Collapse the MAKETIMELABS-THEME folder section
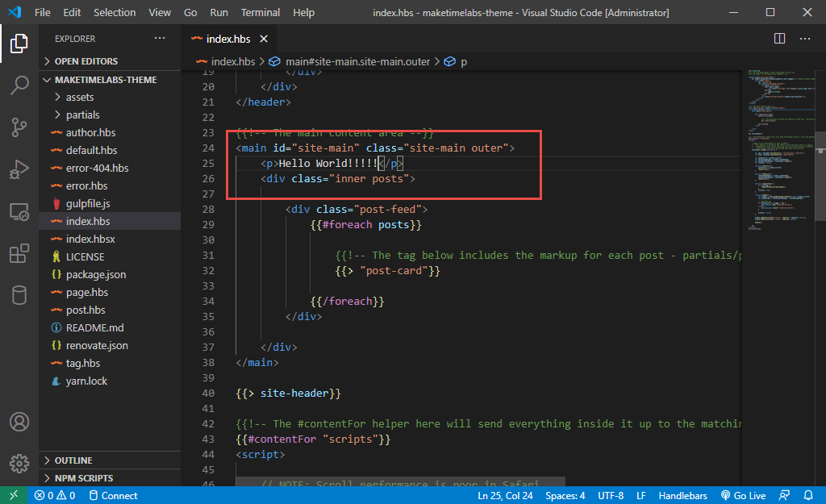 click(110, 80)
